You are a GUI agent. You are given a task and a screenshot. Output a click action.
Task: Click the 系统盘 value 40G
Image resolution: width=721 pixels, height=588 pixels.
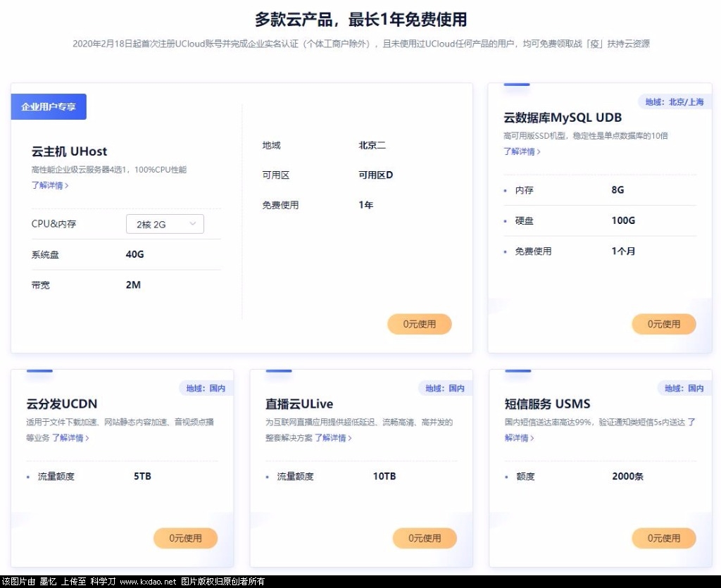134,254
